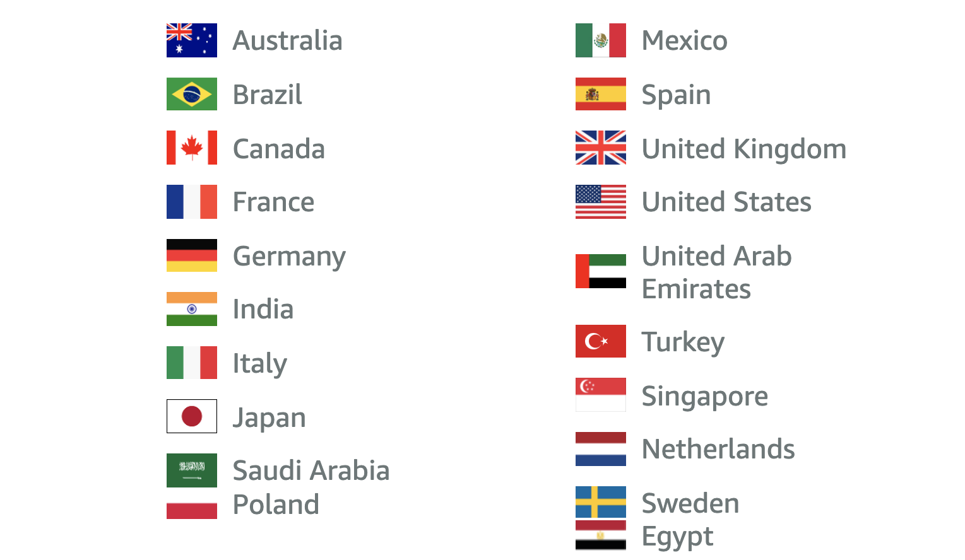The height and width of the screenshot is (560, 965).
Task: Open the Germany country link
Action: click(289, 257)
